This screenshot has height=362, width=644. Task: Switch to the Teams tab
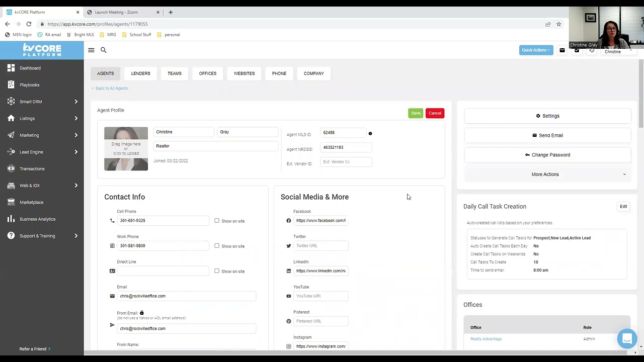(175, 73)
